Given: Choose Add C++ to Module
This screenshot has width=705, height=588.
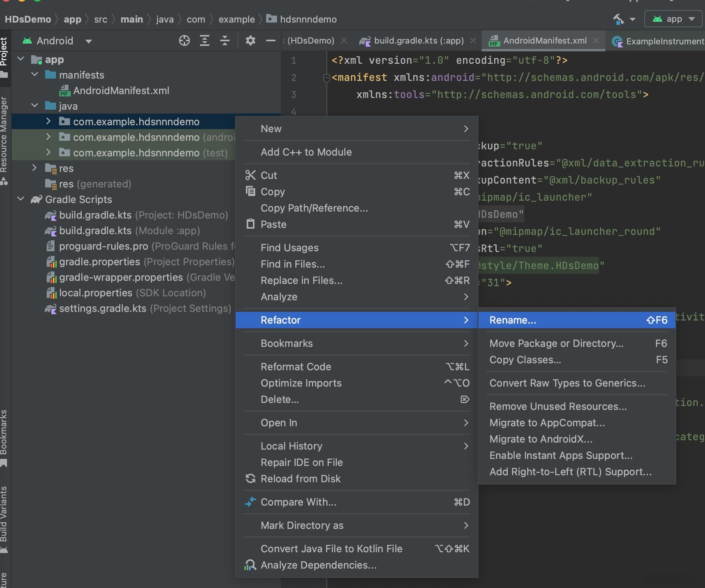Looking at the screenshot, I should pos(356,152).
